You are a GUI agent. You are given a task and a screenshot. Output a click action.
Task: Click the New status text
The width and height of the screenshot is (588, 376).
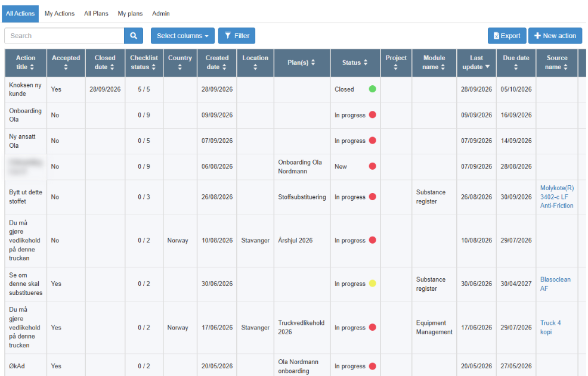pos(341,166)
